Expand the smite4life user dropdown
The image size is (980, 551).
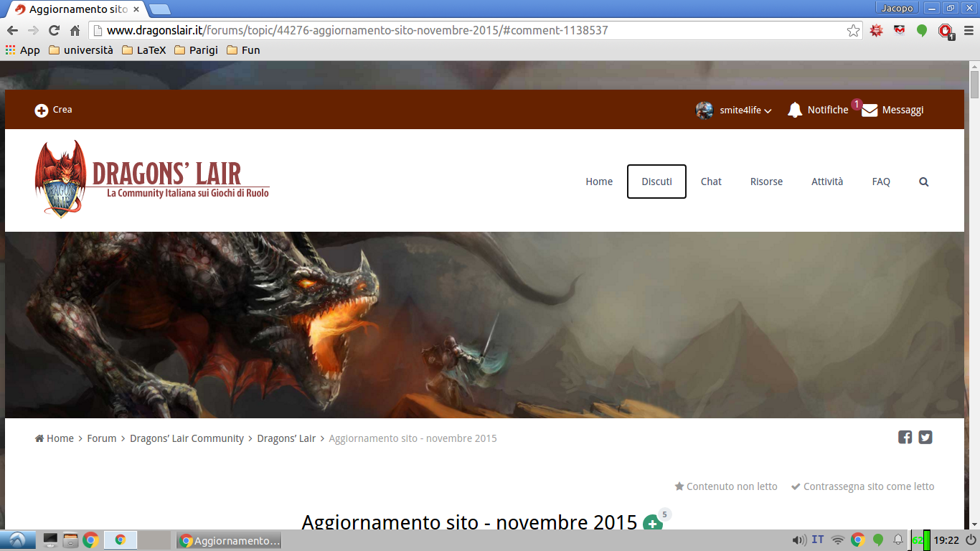click(768, 111)
